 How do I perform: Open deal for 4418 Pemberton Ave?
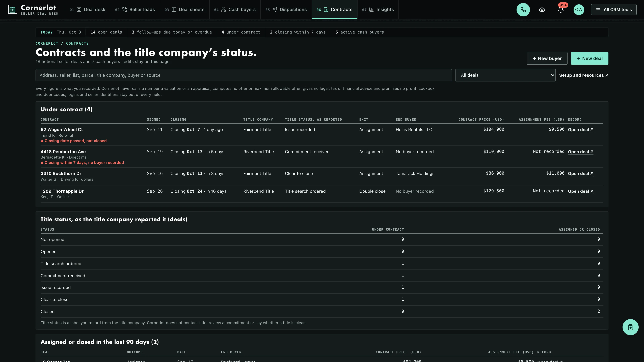tap(580, 152)
